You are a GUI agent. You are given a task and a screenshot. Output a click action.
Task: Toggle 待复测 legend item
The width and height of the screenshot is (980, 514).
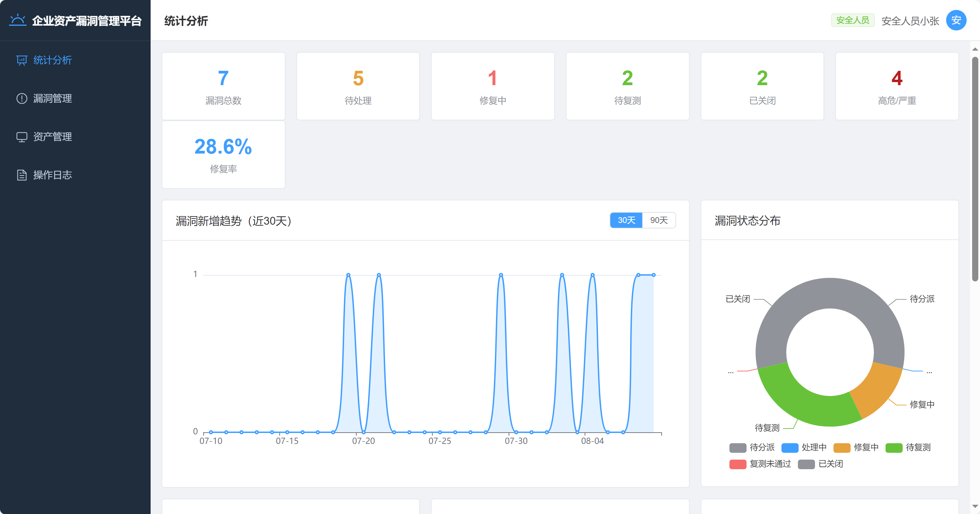tap(908, 447)
